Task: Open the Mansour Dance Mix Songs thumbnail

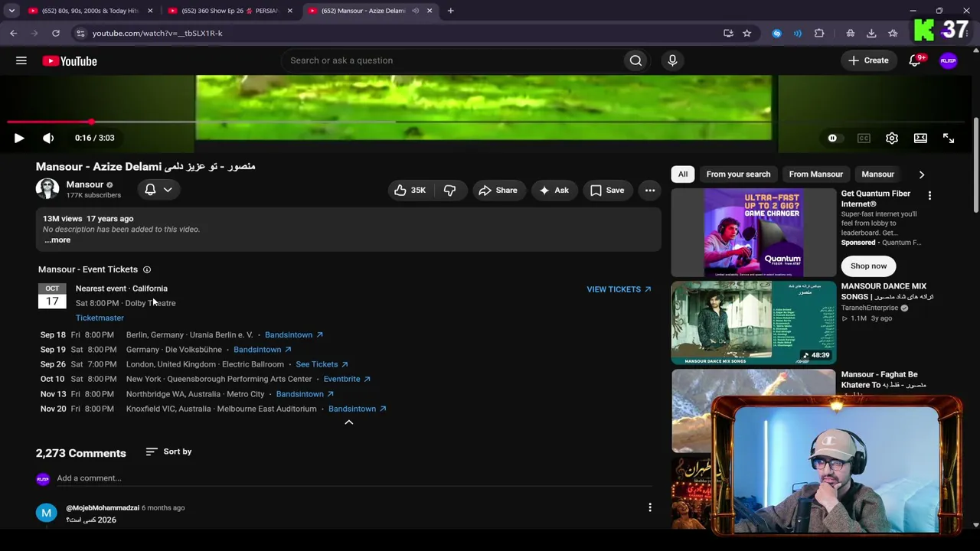Action: (753, 322)
